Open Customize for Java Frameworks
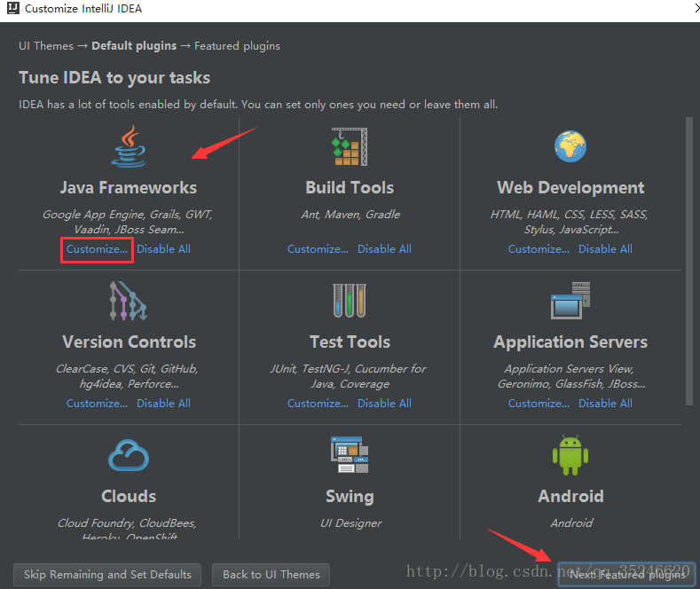Viewport: 700px width, 589px height. pyautogui.click(x=97, y=249)
